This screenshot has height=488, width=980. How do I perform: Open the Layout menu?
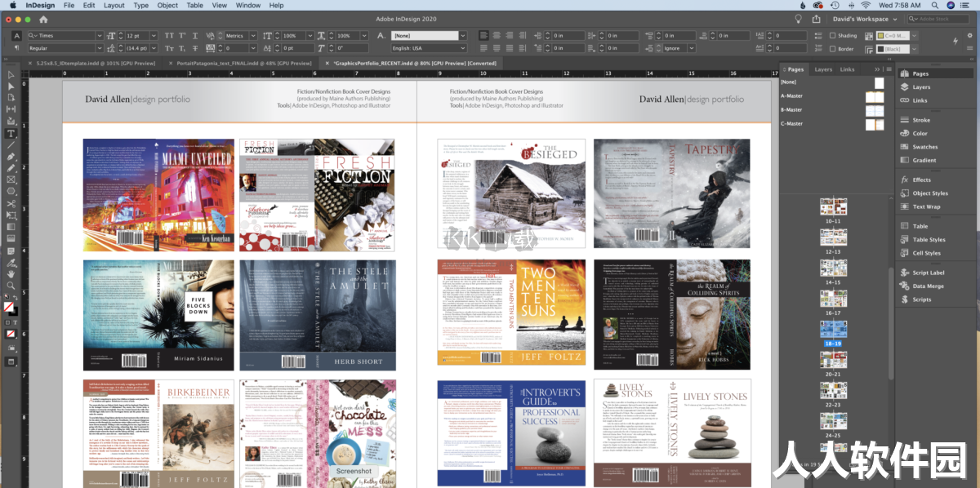114,5
